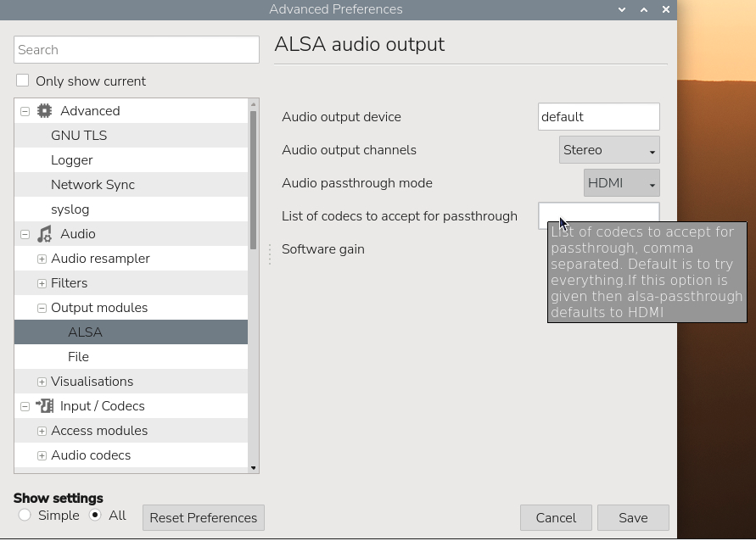Image resolution: width=756 pixels, height=541 pixels.
Task: Expand the Audio resampler tree node
Action: 42,259
